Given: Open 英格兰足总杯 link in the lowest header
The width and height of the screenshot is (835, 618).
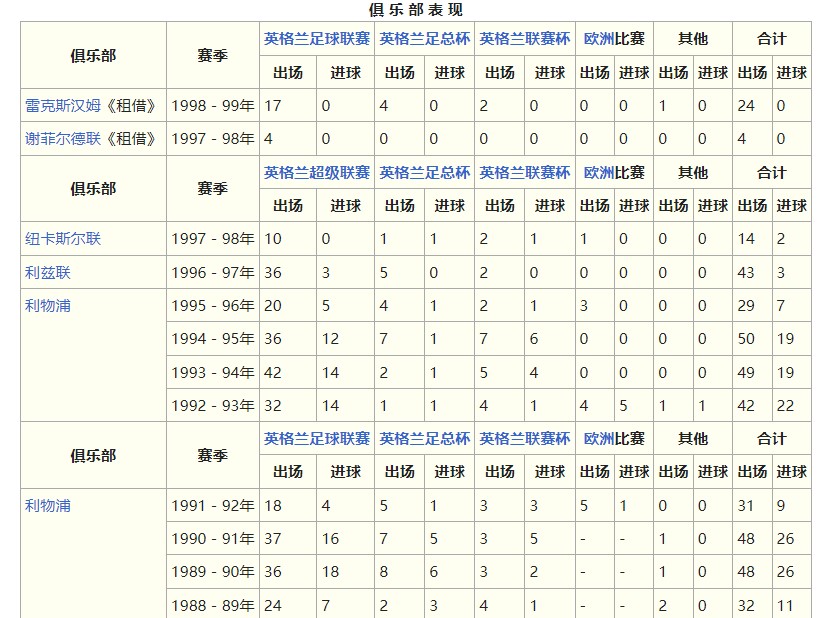Looking at the screenshot, I should pyautogui.click(x=425, y=439).
